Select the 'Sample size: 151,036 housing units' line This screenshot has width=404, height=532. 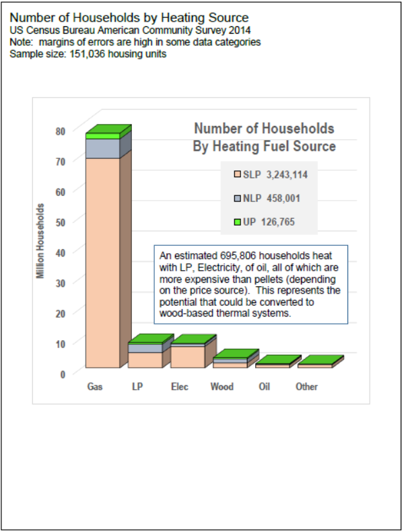click(x=88, y=54)
